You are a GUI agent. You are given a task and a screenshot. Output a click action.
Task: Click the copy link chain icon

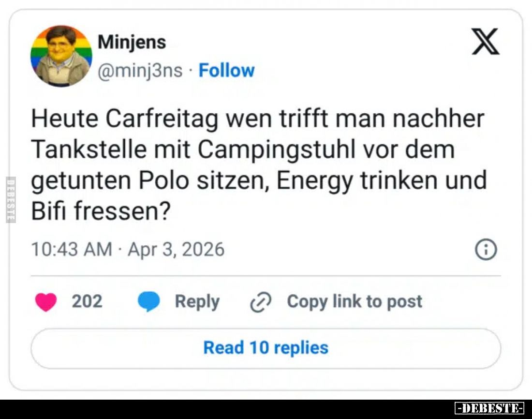click(259, 301)
